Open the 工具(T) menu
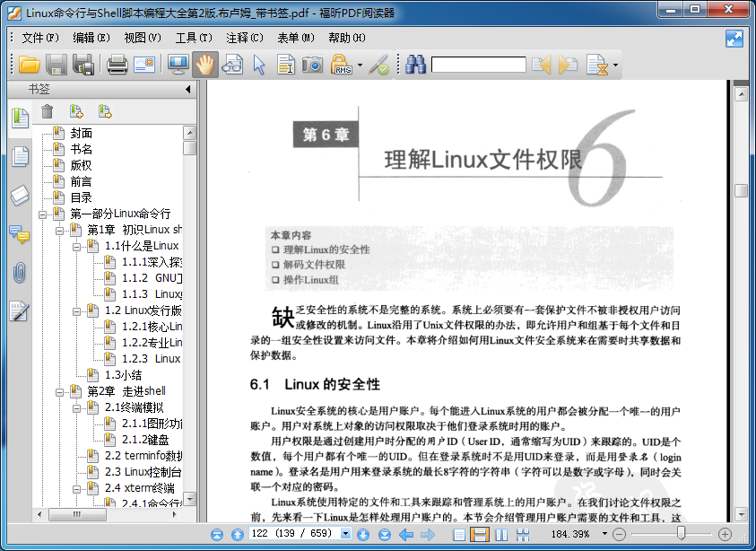This screenshot has width=756, height=551. tap(194, 38)
